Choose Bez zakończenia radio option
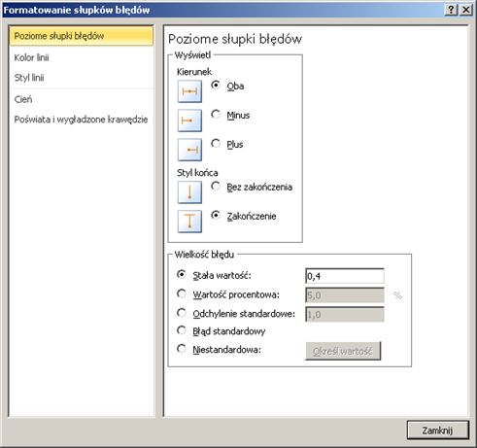This screenshot has height=448, width=477. (x=216, y=187)
